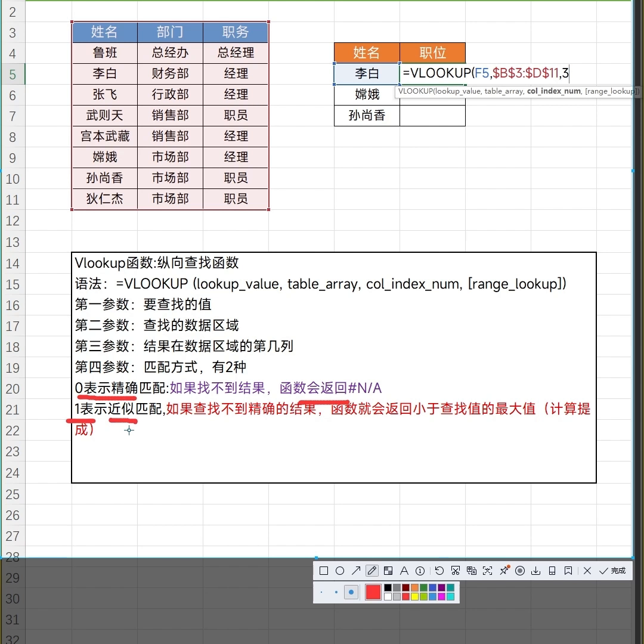Pick the cyan color swatch

pyautogui.click(x=451, y=597)
